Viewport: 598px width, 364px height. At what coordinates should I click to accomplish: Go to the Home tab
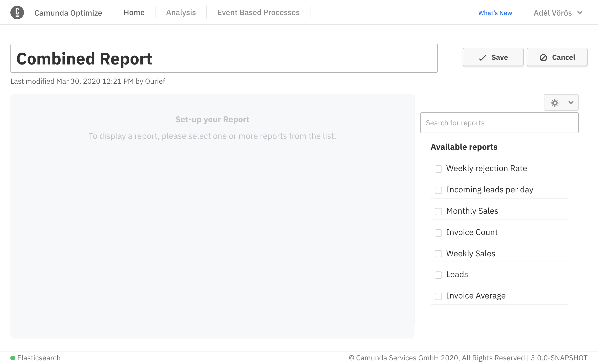click(x=134, y=12)
